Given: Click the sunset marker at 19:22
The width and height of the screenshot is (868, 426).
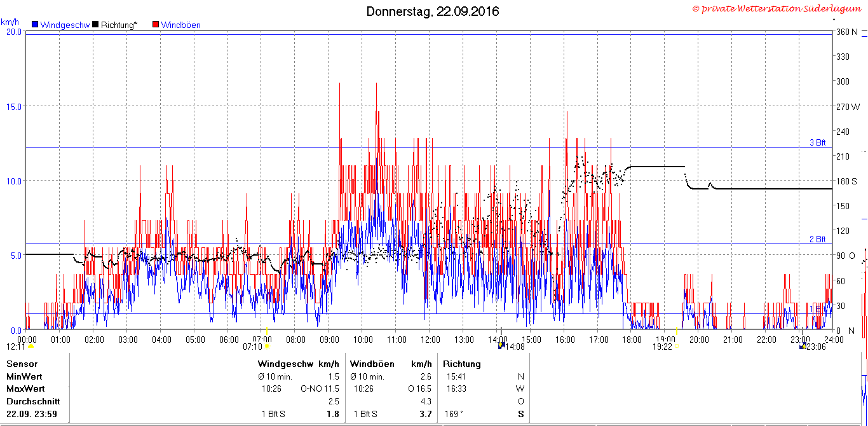Looking at the screenshot, I should pos(676,347).
